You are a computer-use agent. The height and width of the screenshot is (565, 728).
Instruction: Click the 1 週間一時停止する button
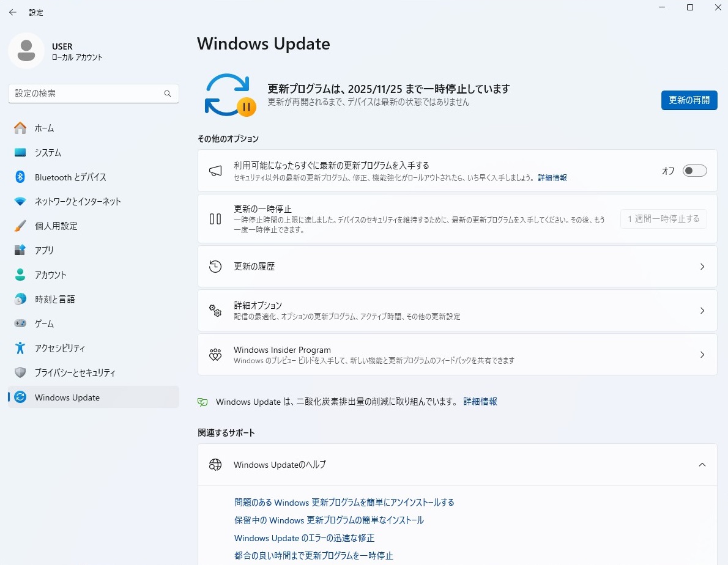(x=663, y=219)
